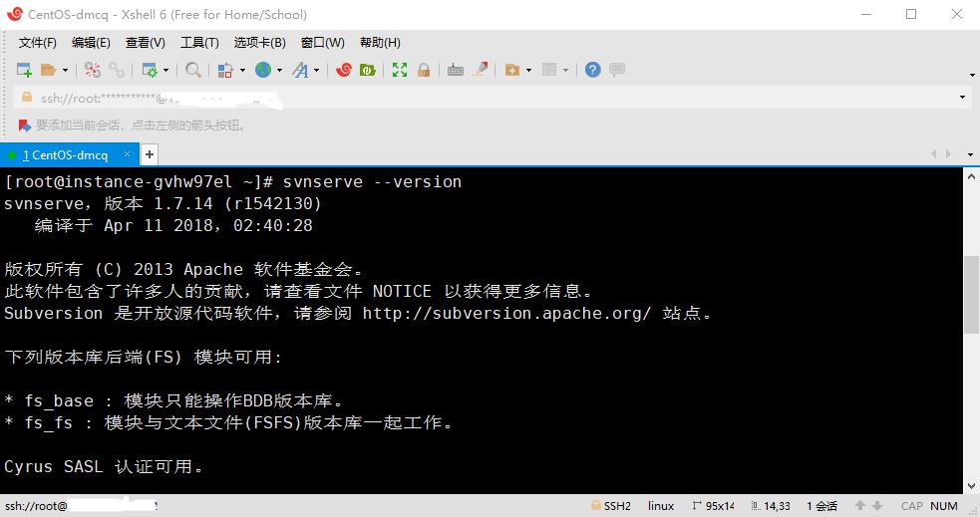Open the session Properties gear icon
The image size is (980, 517).
[x=150, y=70]
